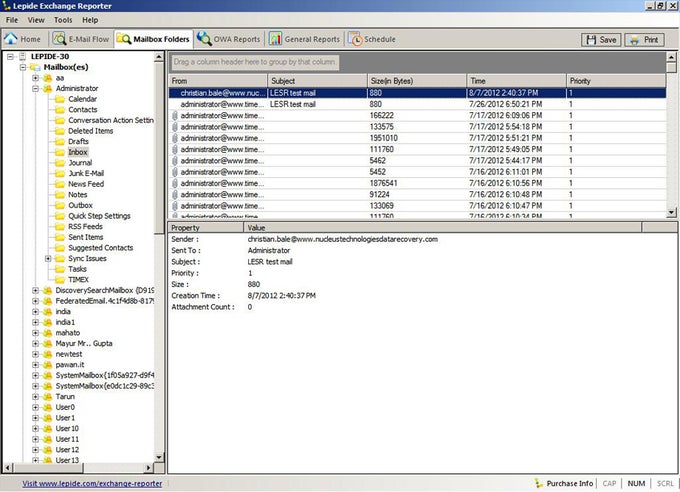
Task: Sort by the Time column header
Action: point(516,81)
